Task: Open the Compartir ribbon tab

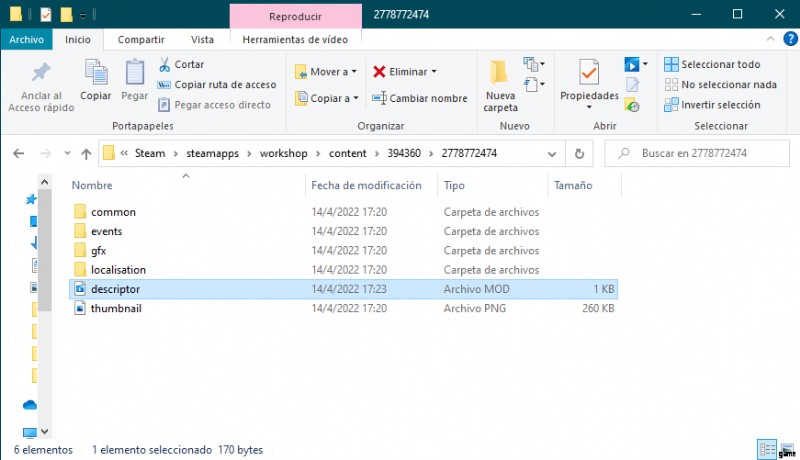Action: point(141,39)
